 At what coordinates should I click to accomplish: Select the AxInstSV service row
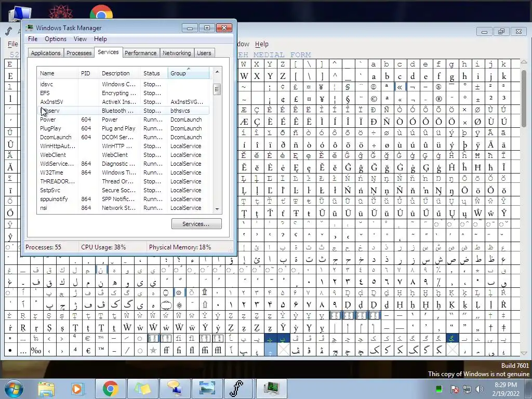(123, 102)
